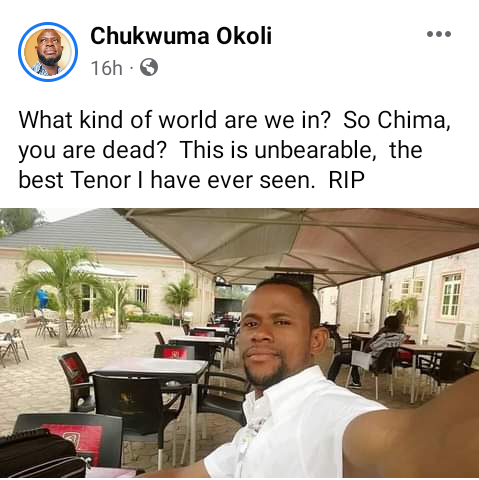View story via blue ring around avatar
Image resolution: width=479 pixels, height=480 pixels.
pos(48,52)
